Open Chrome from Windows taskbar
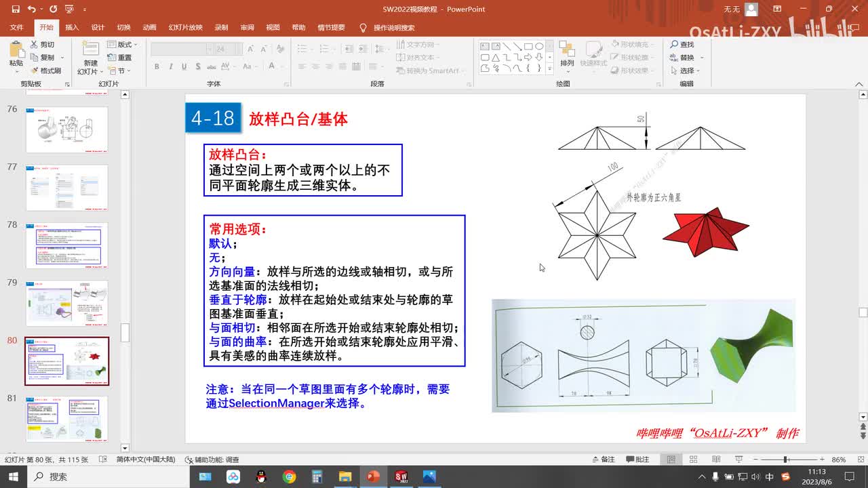 290,476
